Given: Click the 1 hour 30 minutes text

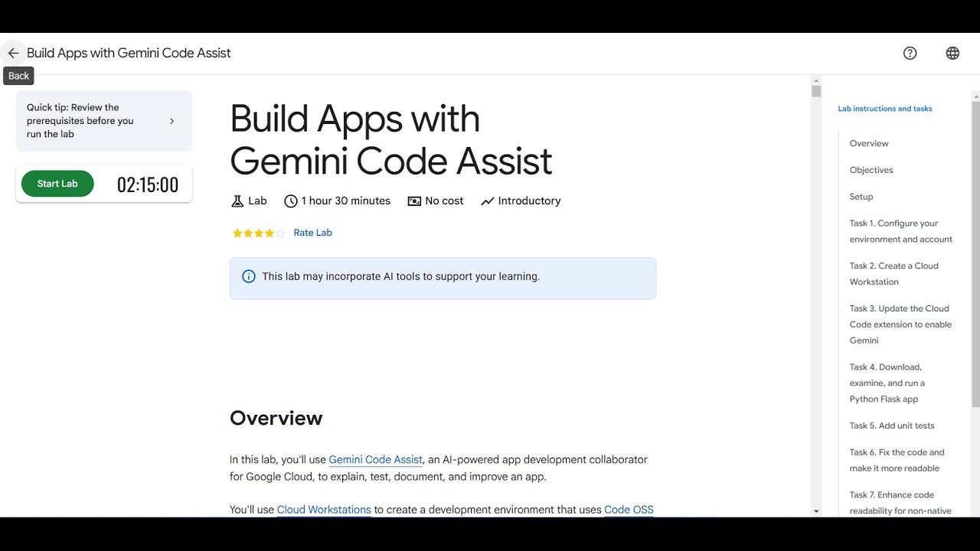Looking at the screenshot, I should pyautogui.click(x=346, y=201).
